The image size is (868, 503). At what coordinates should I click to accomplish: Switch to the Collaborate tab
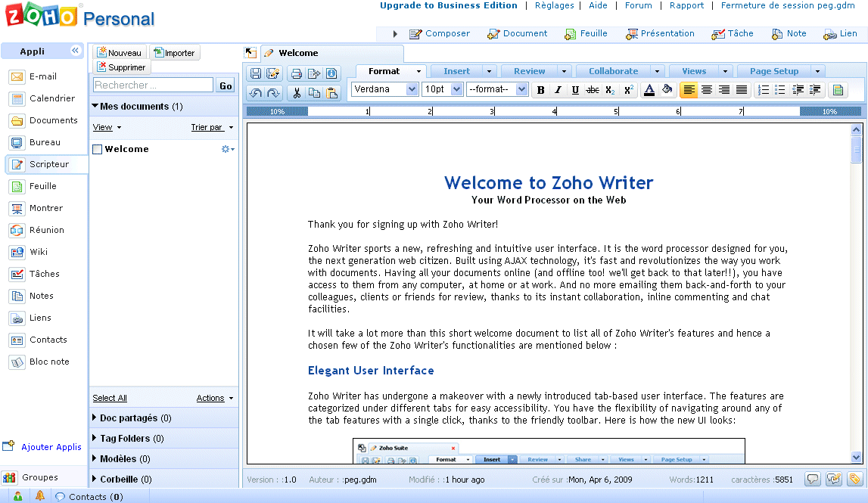(614, 71)
